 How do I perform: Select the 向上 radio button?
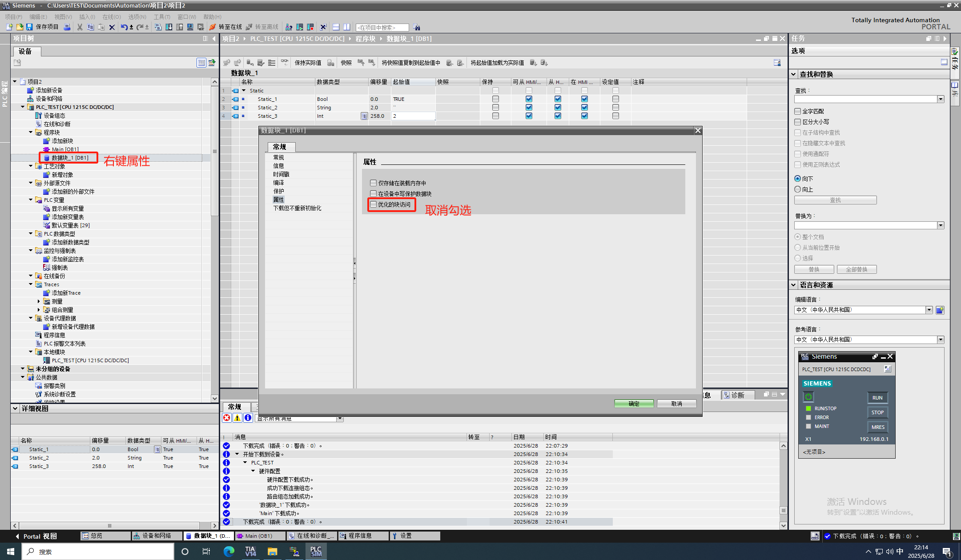point(798,189)
